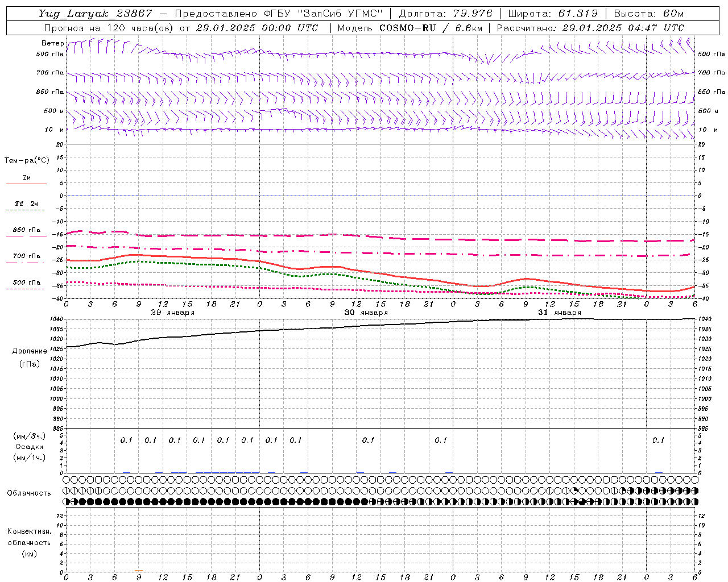Click the "Осадки" precipitation label

30,447
